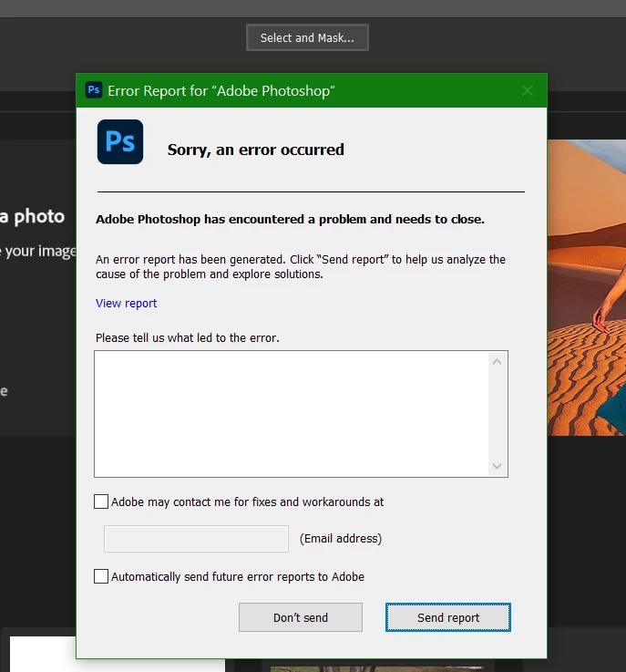Enable Adobe may contact me checkbox

pyautogui.click(x=101, y=501)
